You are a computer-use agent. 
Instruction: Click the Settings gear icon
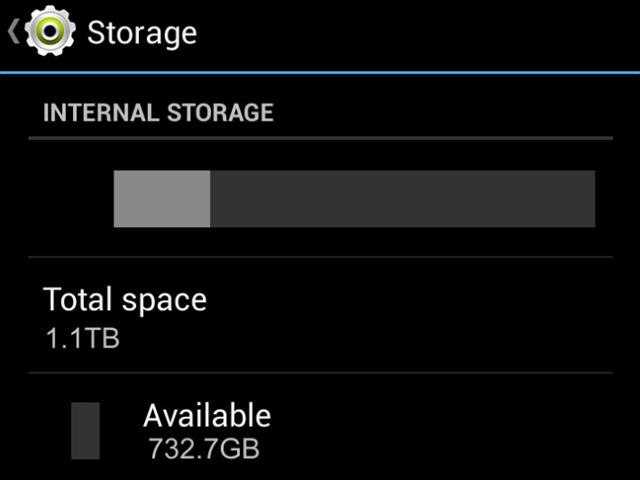point(50,31)
